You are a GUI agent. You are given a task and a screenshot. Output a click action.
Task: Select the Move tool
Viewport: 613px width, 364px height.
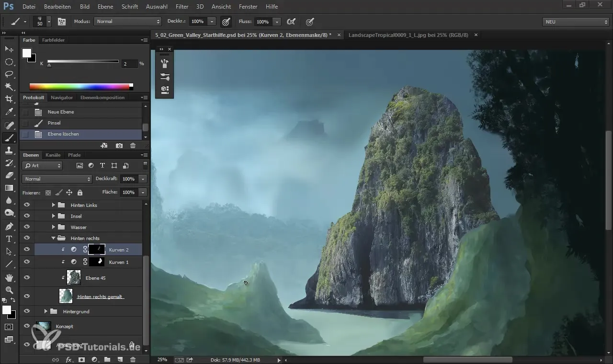(x=9, y=49)
